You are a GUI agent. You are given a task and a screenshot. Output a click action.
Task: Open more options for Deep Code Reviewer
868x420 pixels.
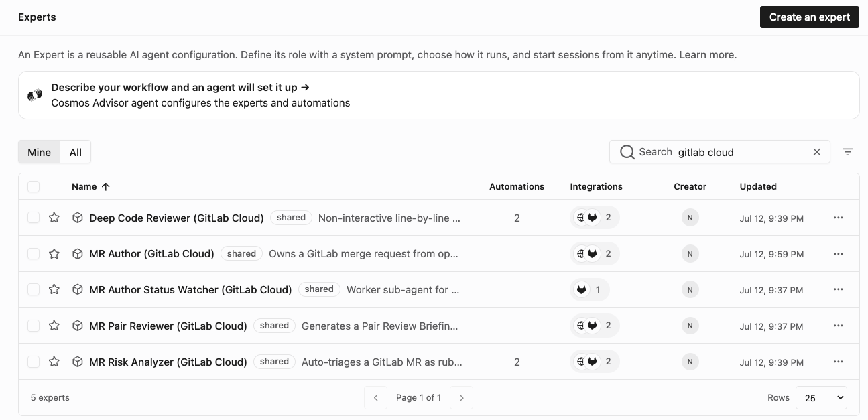839,218
